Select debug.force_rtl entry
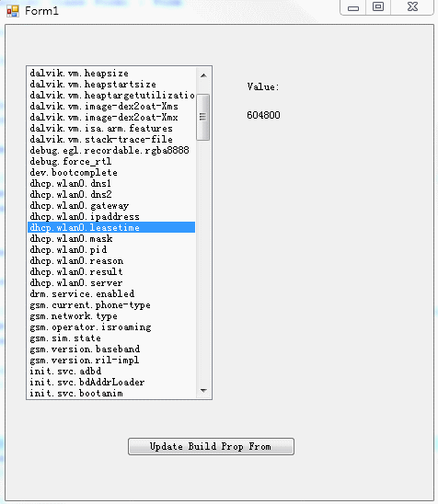 pyautogui.click(x=111, y=161)
